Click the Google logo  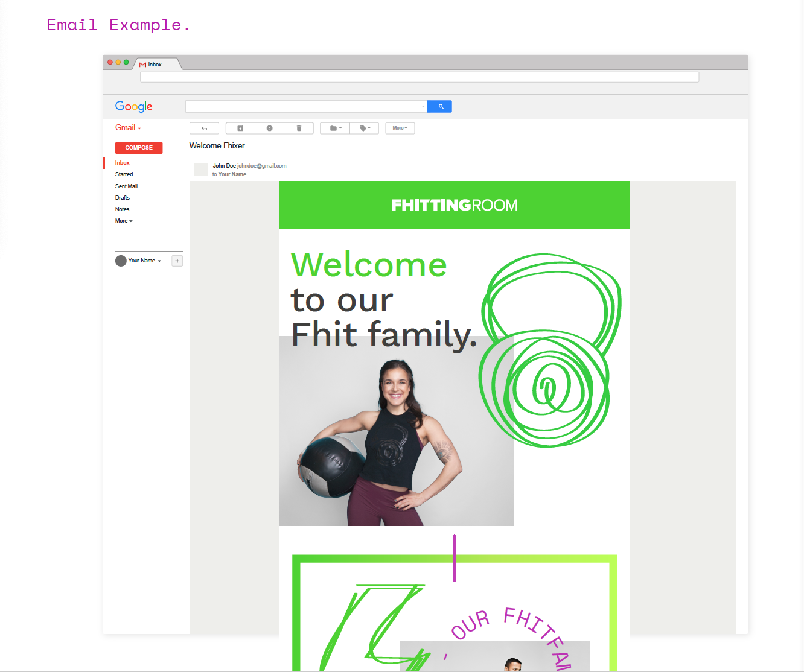click(x=134, y=107)
